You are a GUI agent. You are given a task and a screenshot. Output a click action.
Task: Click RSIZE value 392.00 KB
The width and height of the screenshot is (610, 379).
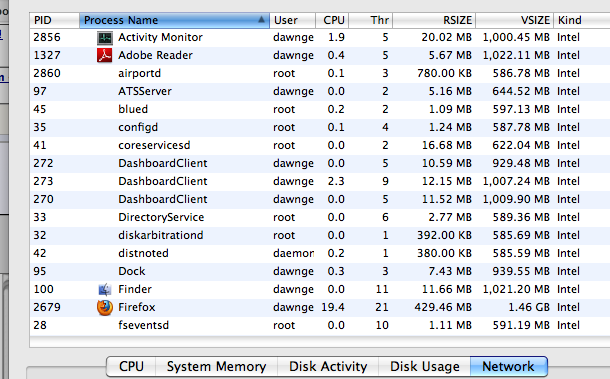[x=444, y=235]
